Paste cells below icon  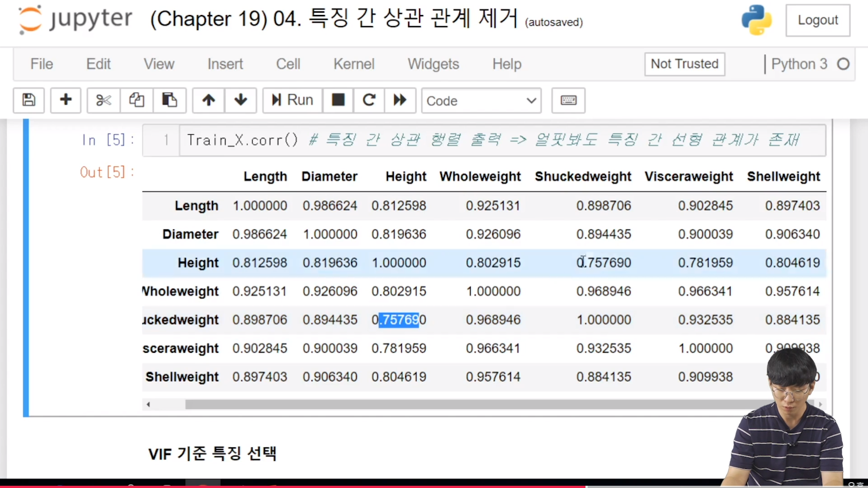(x=170, y=100)
